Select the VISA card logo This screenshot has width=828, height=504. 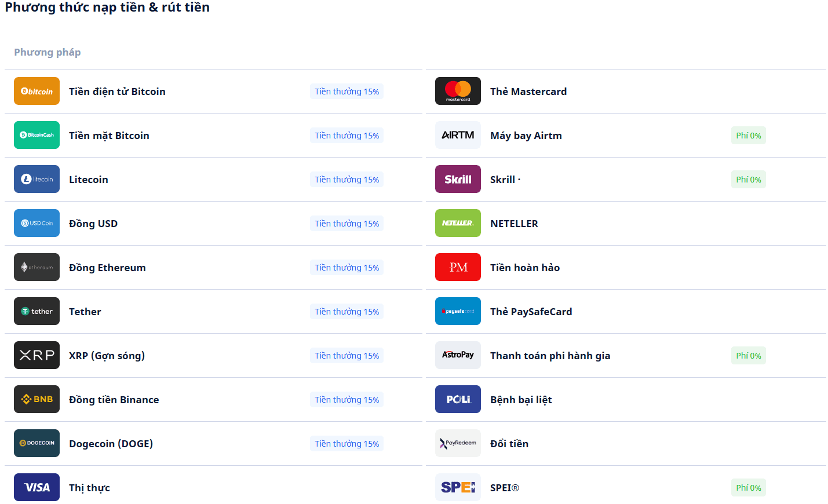(37, 487)
